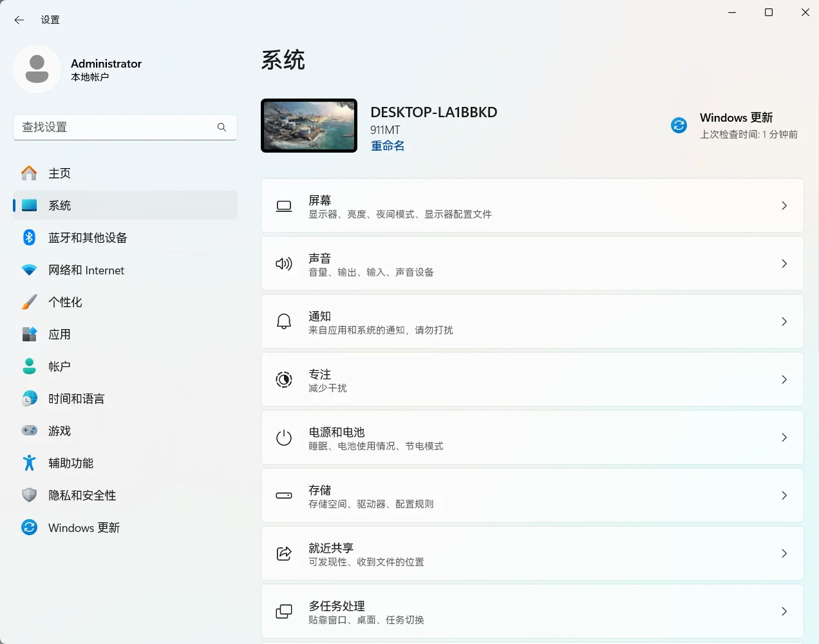Click the 通知 bell icon
This screenshot has height=644, width=819.
click(283, 321)
